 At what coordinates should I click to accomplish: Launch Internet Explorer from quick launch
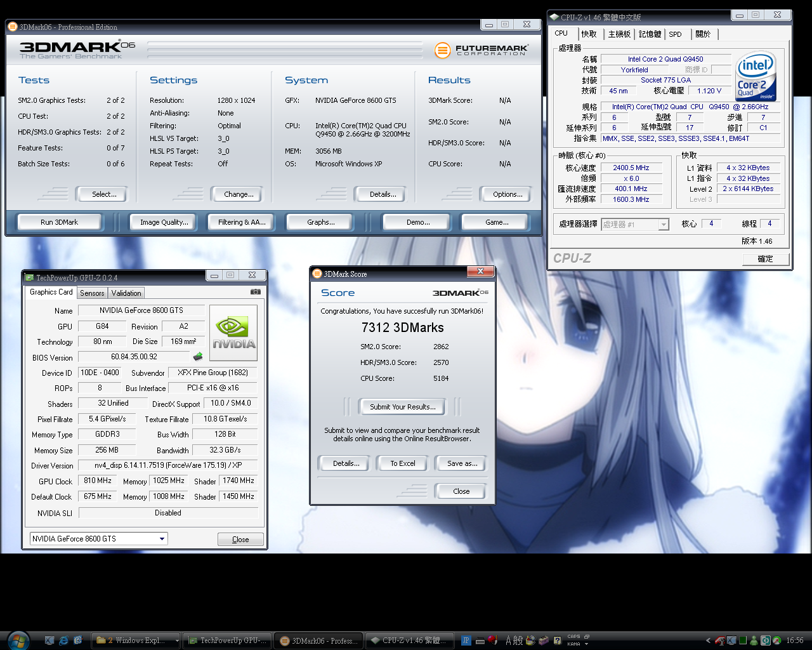[63, 640]
